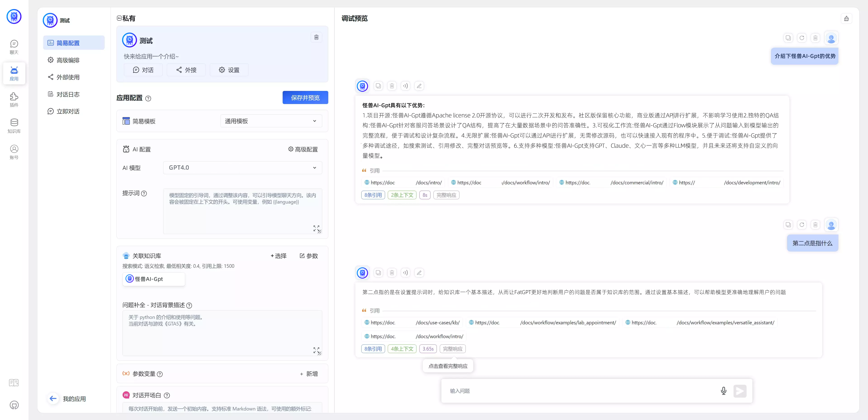Go back to 我的应用

pyautogui.click(x=67, y=399)
